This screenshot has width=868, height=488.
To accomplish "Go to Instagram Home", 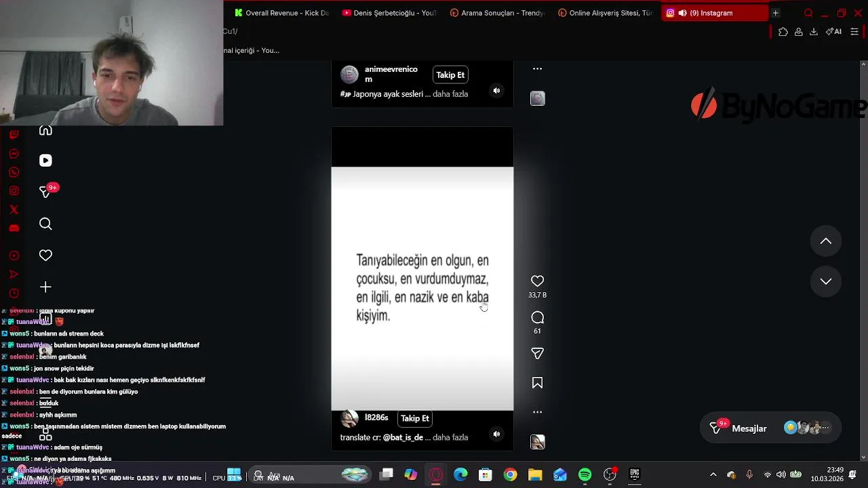I will tap(45, 130).
